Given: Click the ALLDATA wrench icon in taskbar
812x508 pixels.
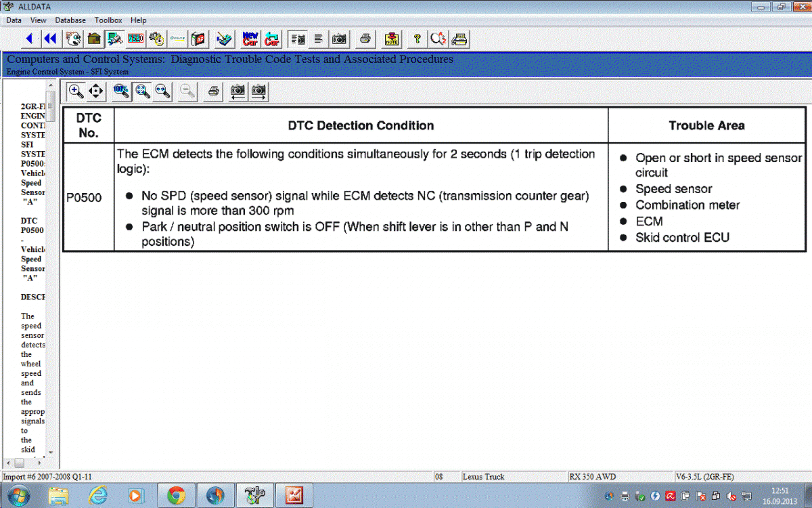Looking at the screenshot, I should (255, 495).
